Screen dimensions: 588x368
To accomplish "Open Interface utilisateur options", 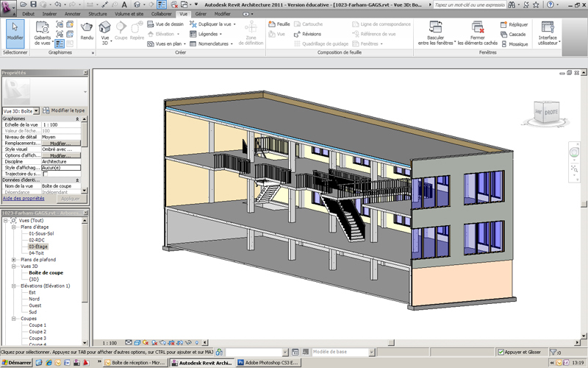I will [548, 33].
